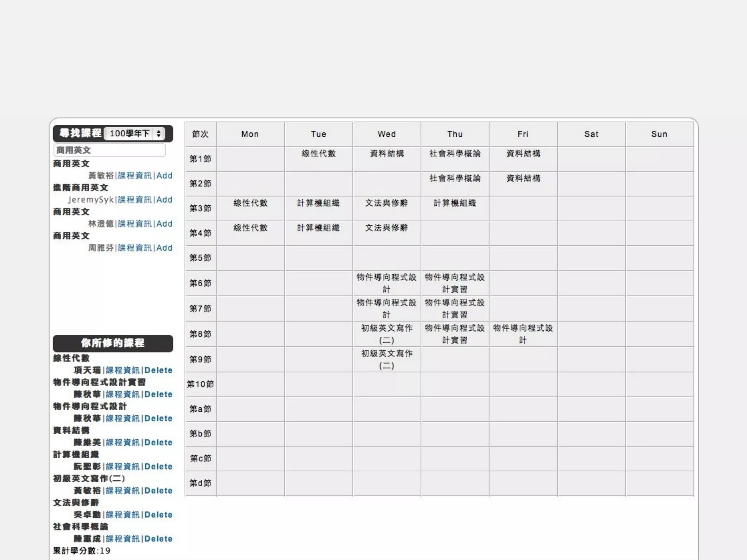Add 進階商用英文 by JeremySyk
Image resolution: width=747 pixels, height=560 pixels.
tap(164, 200)
